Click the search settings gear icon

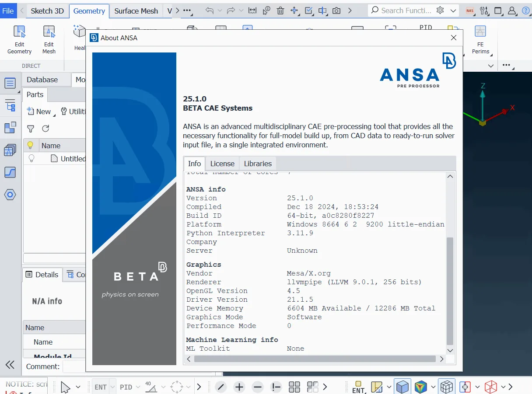click(x=440, y=10)
